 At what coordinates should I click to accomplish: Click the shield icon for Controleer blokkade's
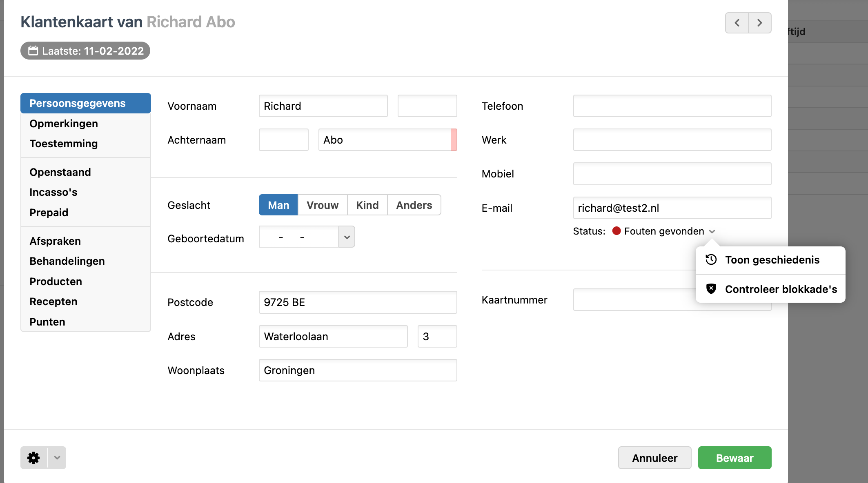[x=711, y=289]
